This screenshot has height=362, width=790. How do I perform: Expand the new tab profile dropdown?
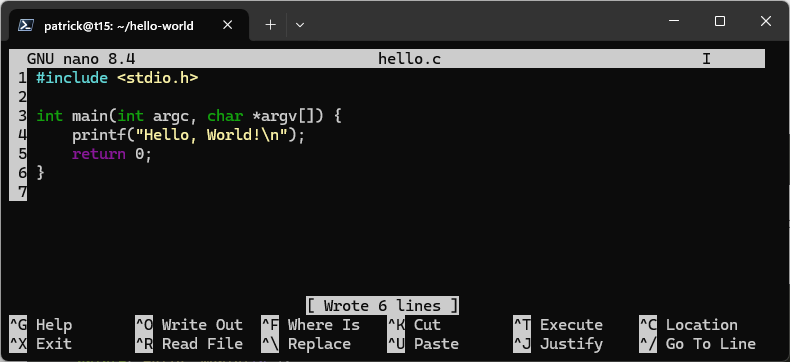(300, 25)
